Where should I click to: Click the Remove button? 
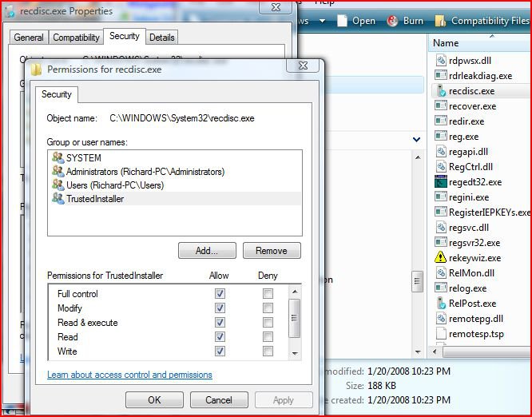272,250
